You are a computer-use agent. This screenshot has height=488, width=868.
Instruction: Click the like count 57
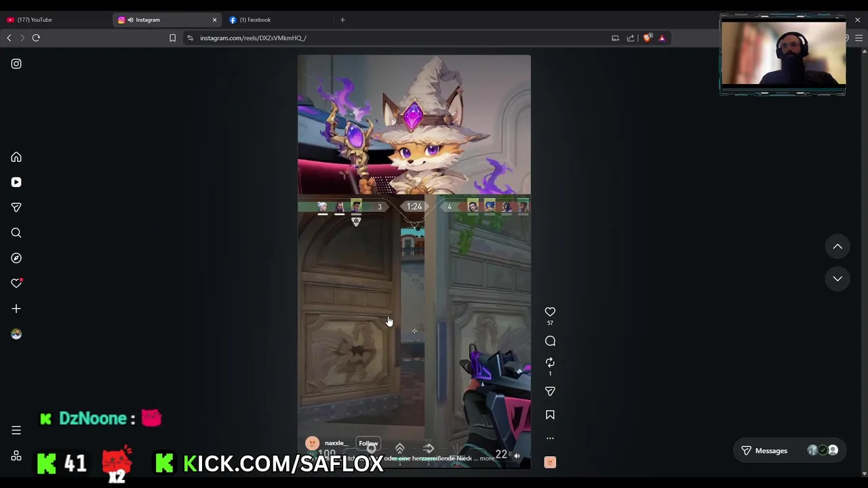pyautogui.click(x=550, y=323)
